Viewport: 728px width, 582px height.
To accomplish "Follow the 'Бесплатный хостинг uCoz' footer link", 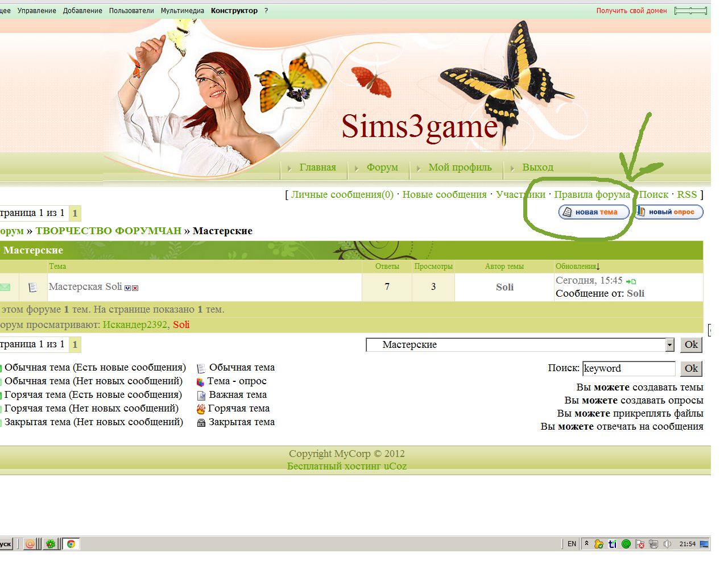I will click(x=347, y=466).
